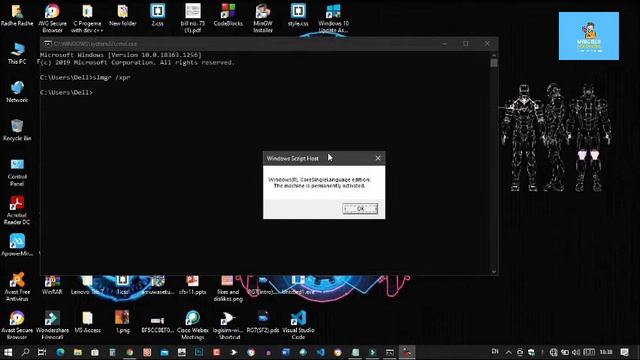Open style.css desktop file
This screenshot has height=360, width=640.
pos(298,16)
